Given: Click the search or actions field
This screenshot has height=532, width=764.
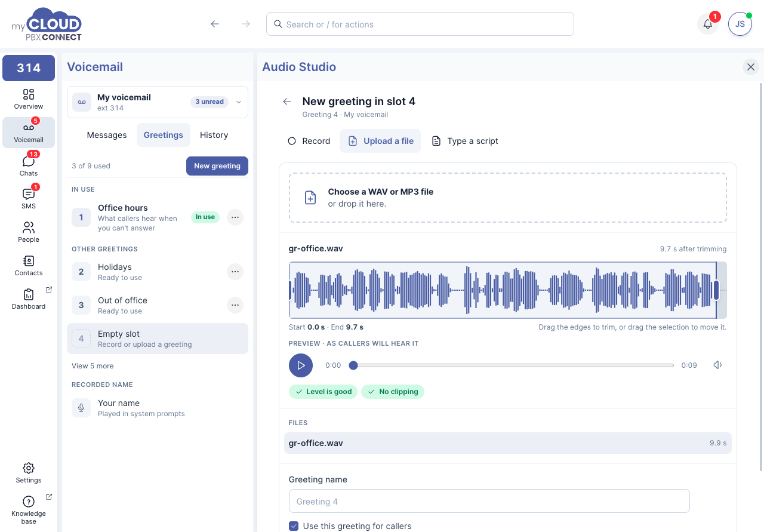Looking at the screenshot, I should click(x=420, y=24).
